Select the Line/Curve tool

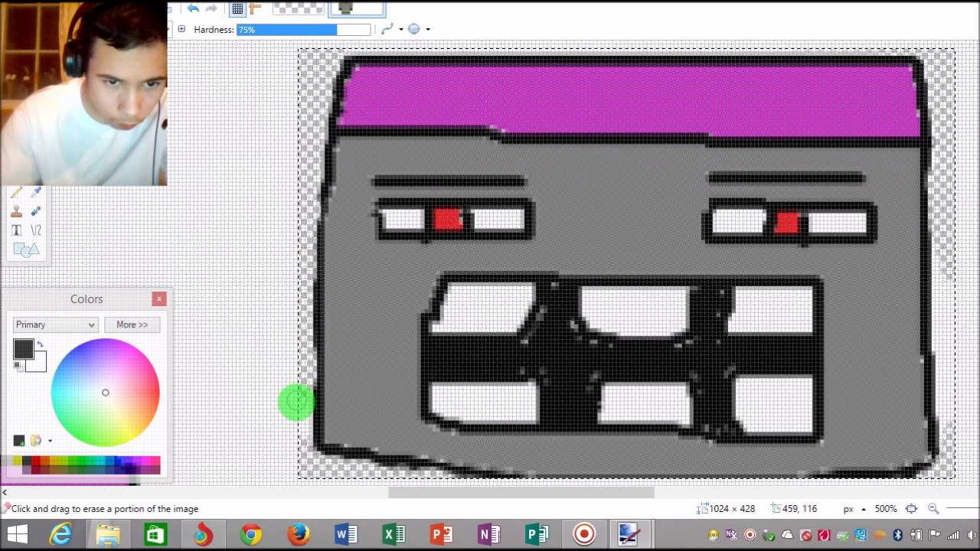coord(35,230)
